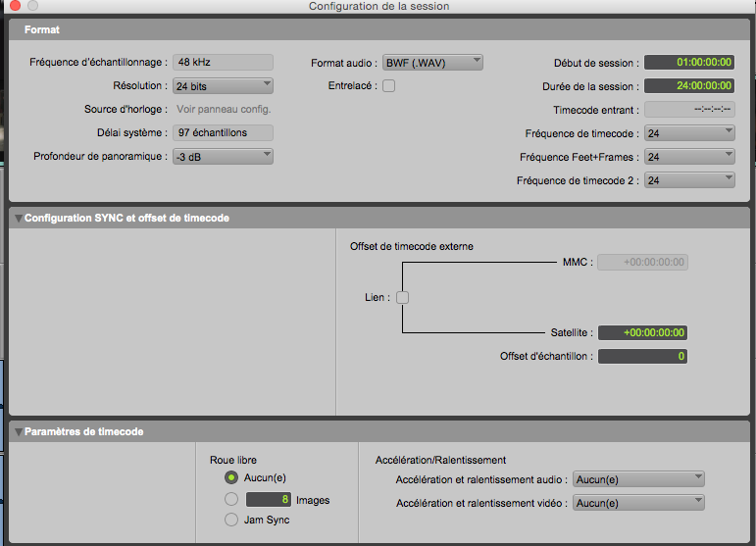Enable the Lien checkbox for timecode offsets
The width and height of the screenshot is (756, 546).
402,298
